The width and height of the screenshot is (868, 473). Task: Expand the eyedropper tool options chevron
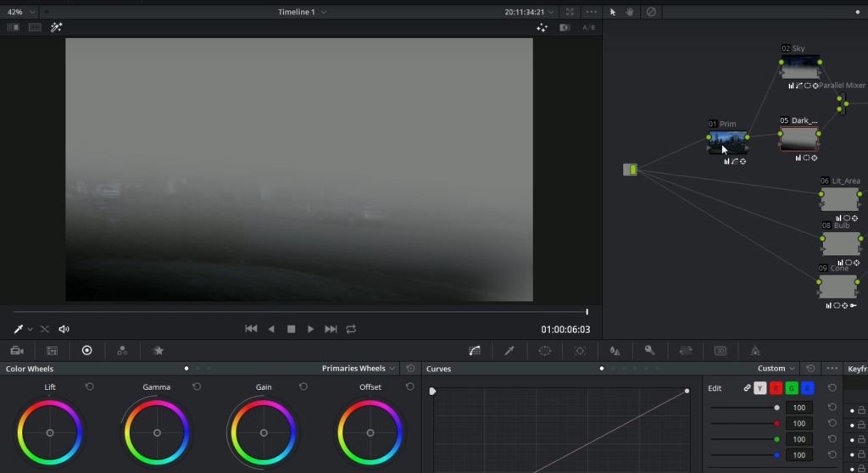[30, 329]
